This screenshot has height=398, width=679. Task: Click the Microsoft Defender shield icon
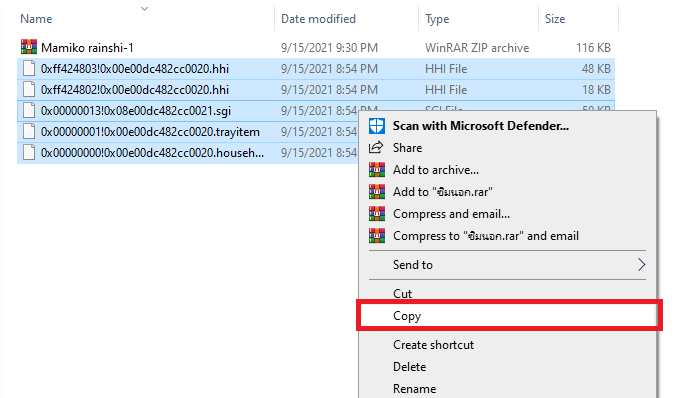pos(377,126)
